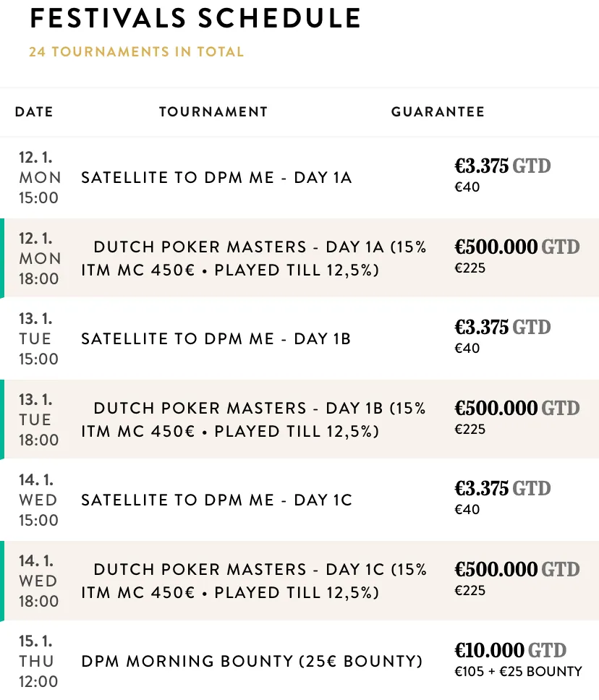
Task: Select Satellite to DPM ME Day 1C
Action: [216, 500]
